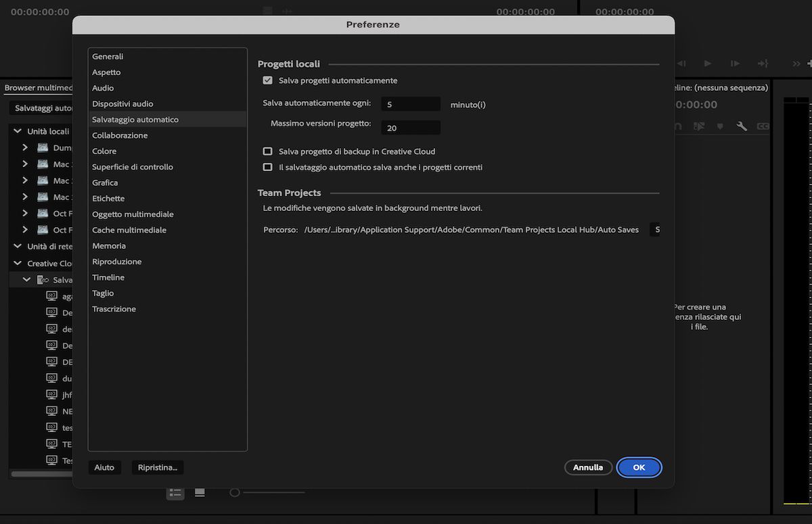Image resolution: width=812 pixels, height=524 pixels.
Task: Open Cache multimediale preferences
Action: 167,230
